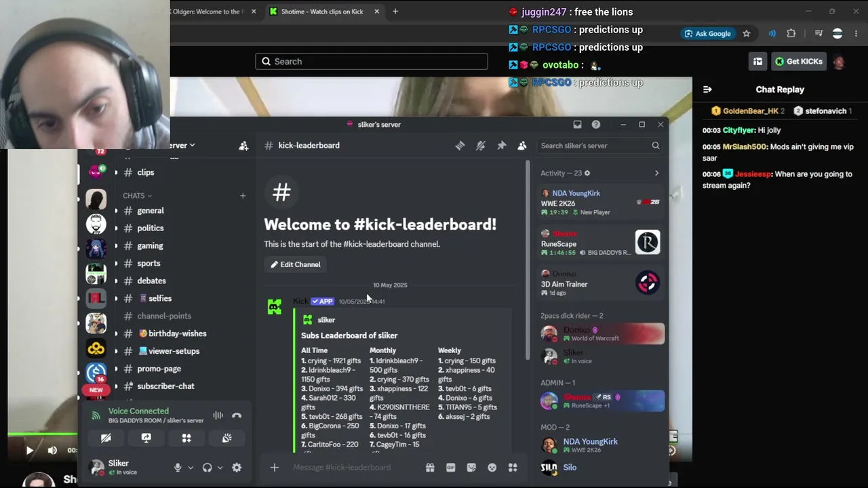
Task: Collapse Chat Replay panel with arrow icon
Action: [707, 89]
